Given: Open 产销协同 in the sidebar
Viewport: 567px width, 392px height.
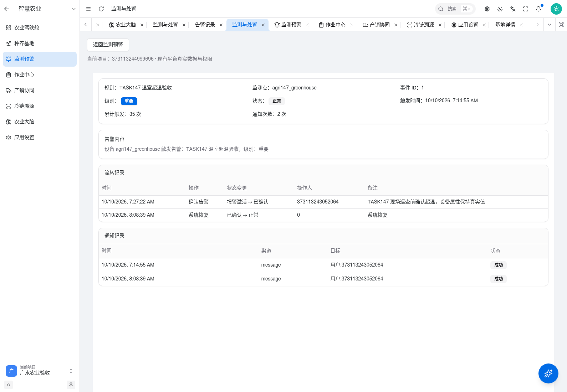Looking at the screenshot, I should [x=40, y=91].
